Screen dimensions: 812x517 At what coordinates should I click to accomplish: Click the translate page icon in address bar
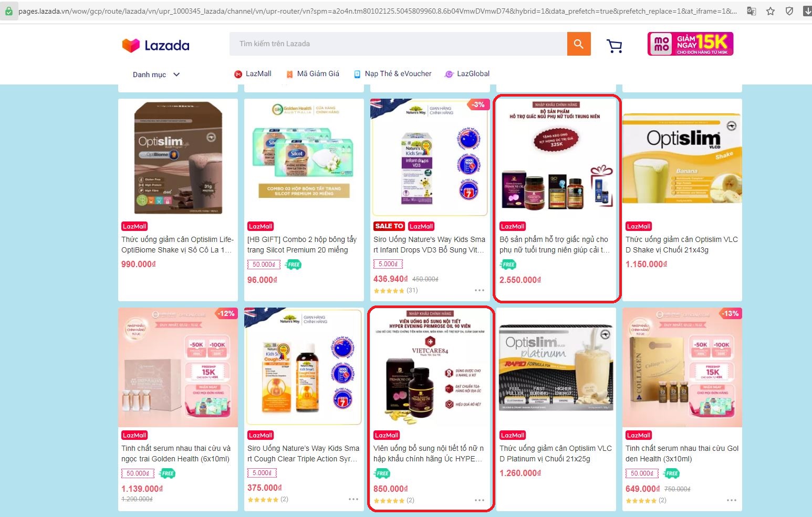752,11
